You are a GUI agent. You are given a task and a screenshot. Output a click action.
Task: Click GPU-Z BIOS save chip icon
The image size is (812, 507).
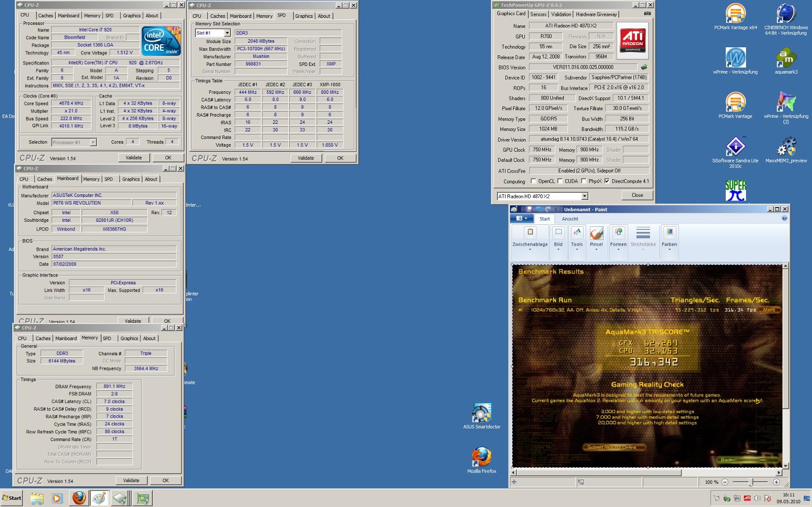coord(644,67)
